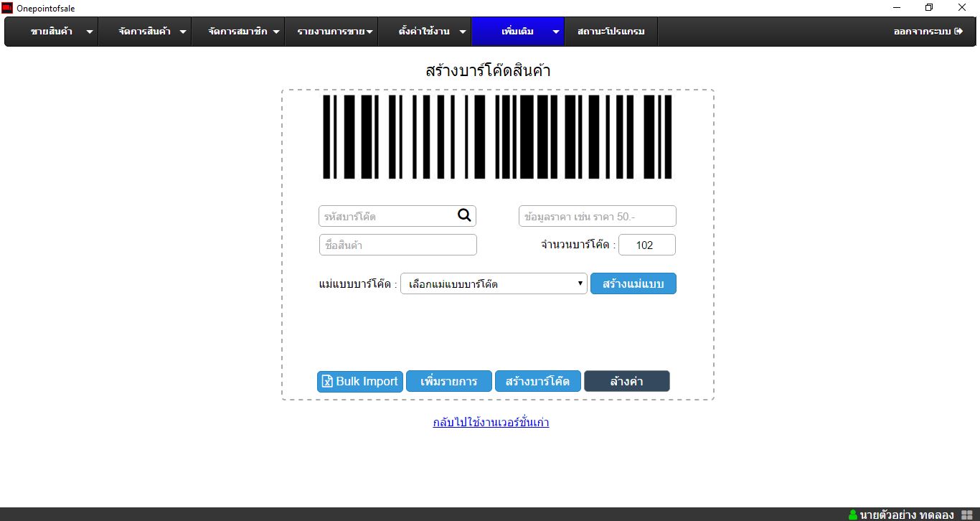Open the เพิ่มเติม menu
Image resolution: width=980 pixels, height=521 pixels.
[x=518, y=32]
